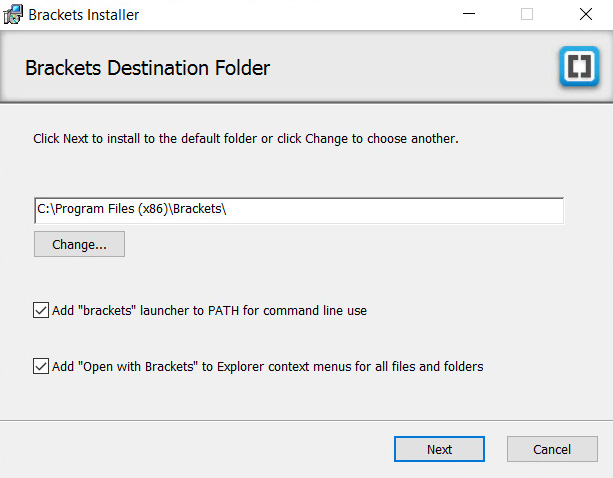Open folder chooser with Change... button
This screenshot has width=613, height=478.
[79, 244]
